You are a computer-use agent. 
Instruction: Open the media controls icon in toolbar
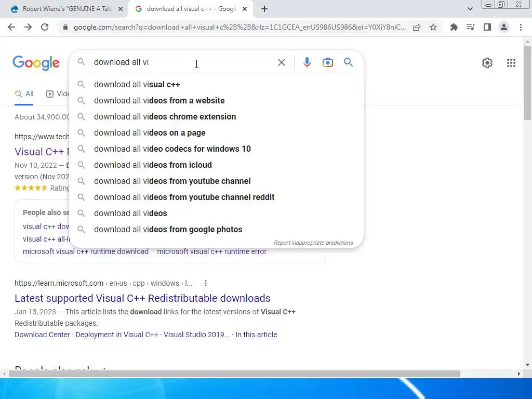pos(470,27)
